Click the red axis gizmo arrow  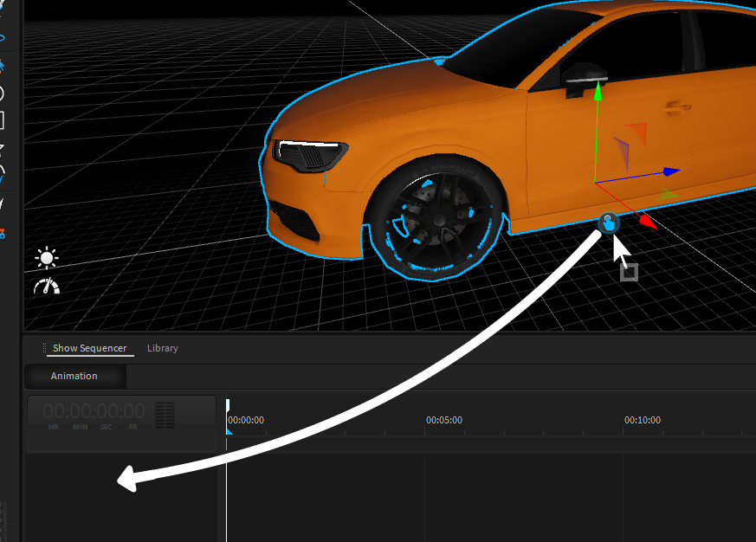[x=646, y=222]
